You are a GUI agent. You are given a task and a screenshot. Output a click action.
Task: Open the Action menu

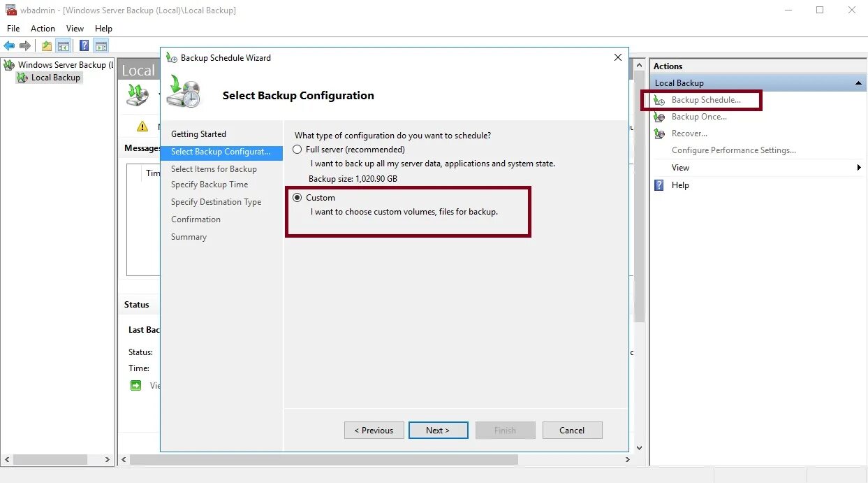43,29
